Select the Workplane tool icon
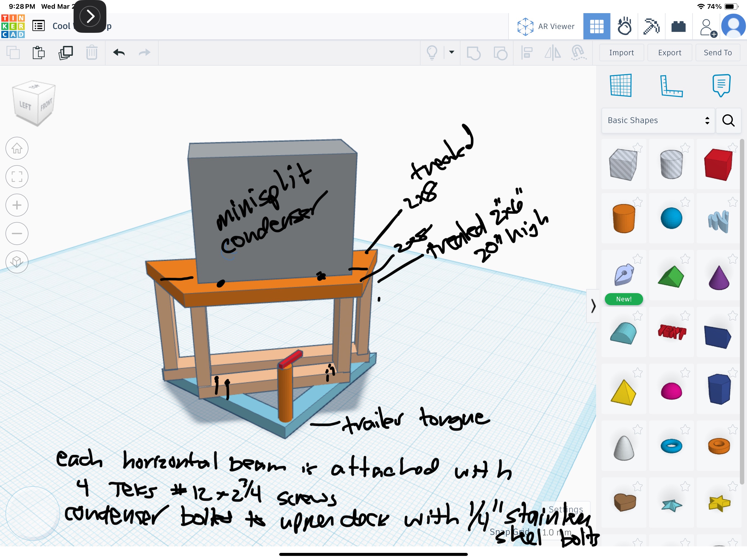Viewport: 747px width, 560px height. point(621,85)
